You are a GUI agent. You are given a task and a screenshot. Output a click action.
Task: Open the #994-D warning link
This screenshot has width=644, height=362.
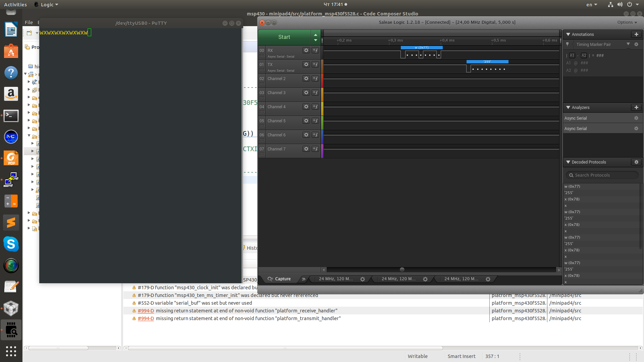point(146,311)
